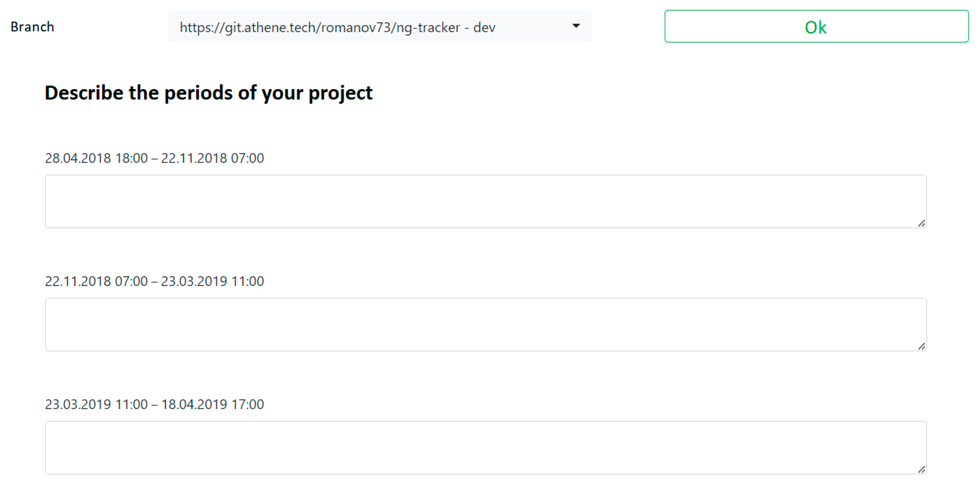Click resize handle of second period textarea
The height and width of the screenshot is (488, 980).
921,346
